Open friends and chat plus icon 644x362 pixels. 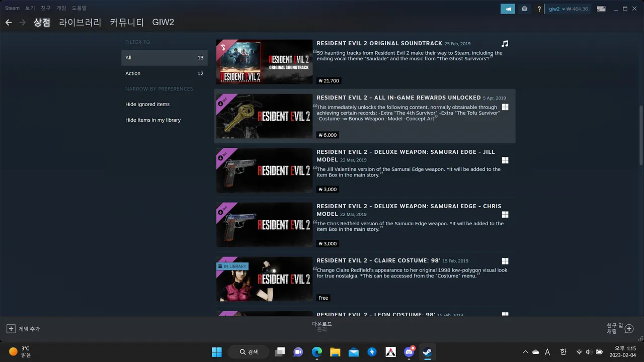coord(629,329)
